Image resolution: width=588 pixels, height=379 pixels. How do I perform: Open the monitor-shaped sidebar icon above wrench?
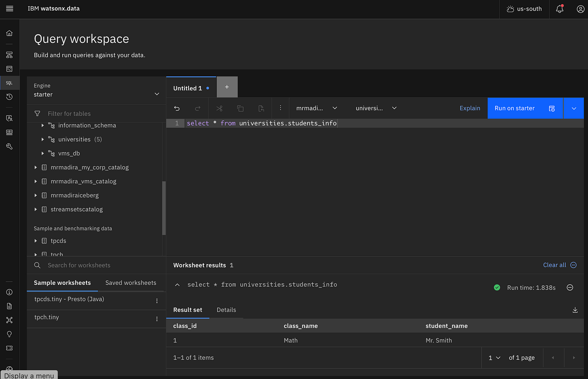coord(9,132)
